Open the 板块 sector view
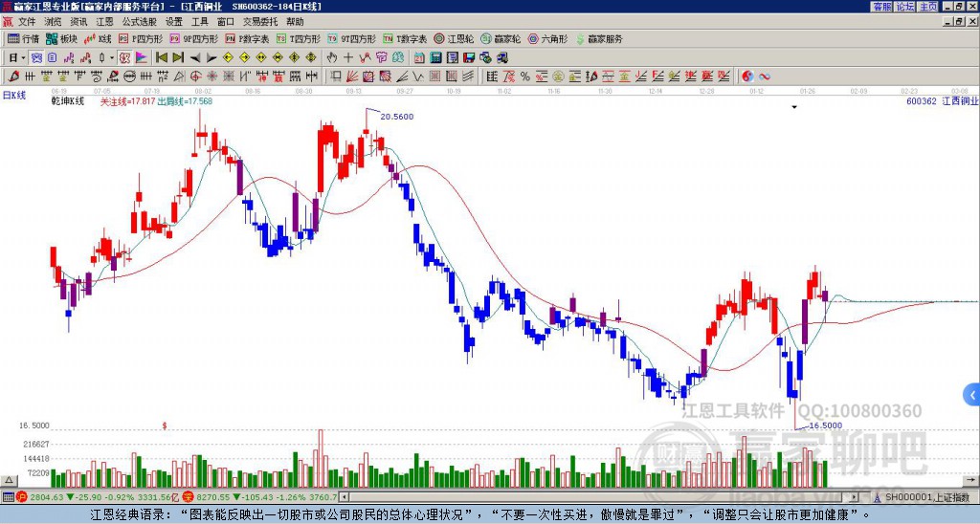Viewport: 980px width, 524px height. (61, 38)
